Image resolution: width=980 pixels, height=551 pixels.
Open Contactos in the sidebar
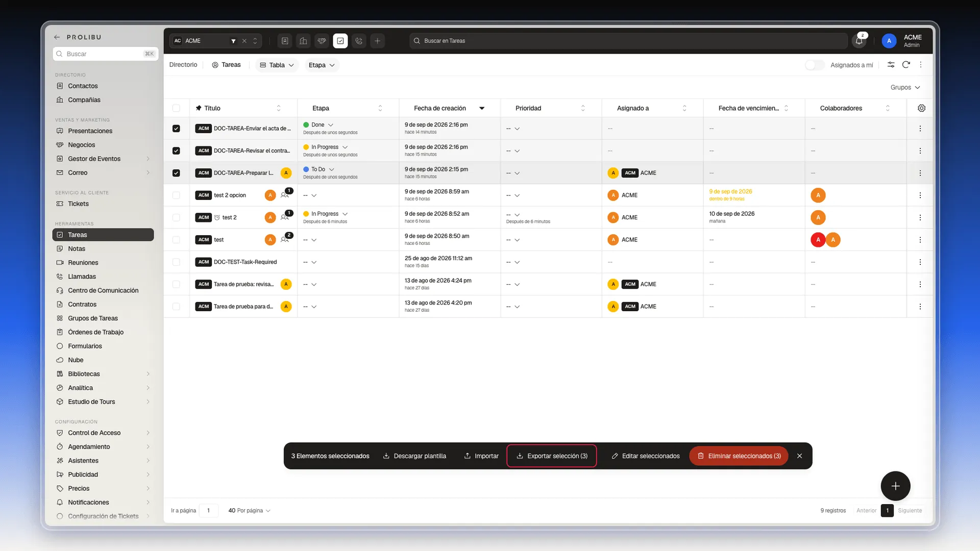pyautogui.click(x=103, y=86)
